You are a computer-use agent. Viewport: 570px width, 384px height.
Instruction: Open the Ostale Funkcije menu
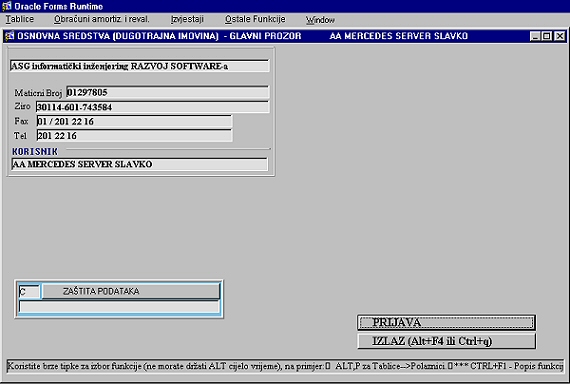coord(255,19)
